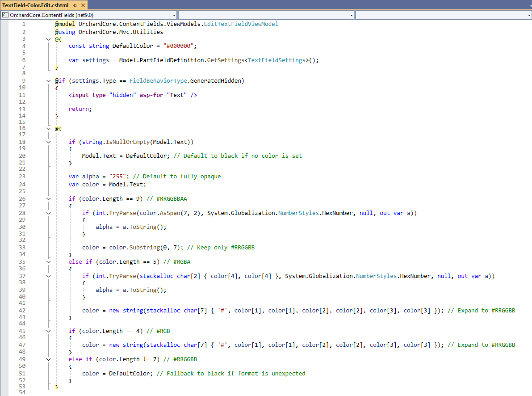
Task: Collapse the stackalloc TryParse block on line 37
Action: 49,276
